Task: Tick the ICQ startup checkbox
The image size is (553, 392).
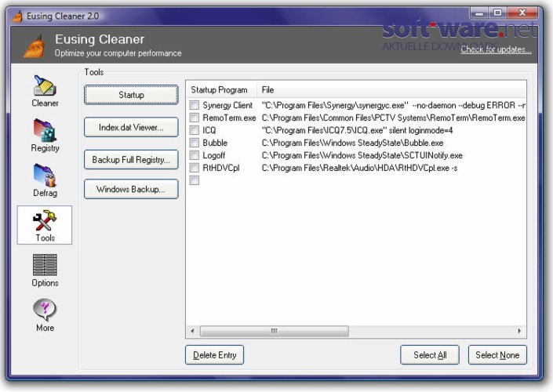Action: (195, 130)
